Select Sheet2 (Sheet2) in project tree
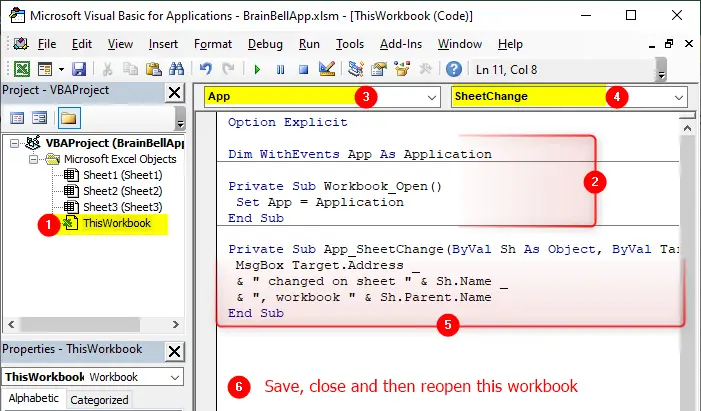 point(122,191)
